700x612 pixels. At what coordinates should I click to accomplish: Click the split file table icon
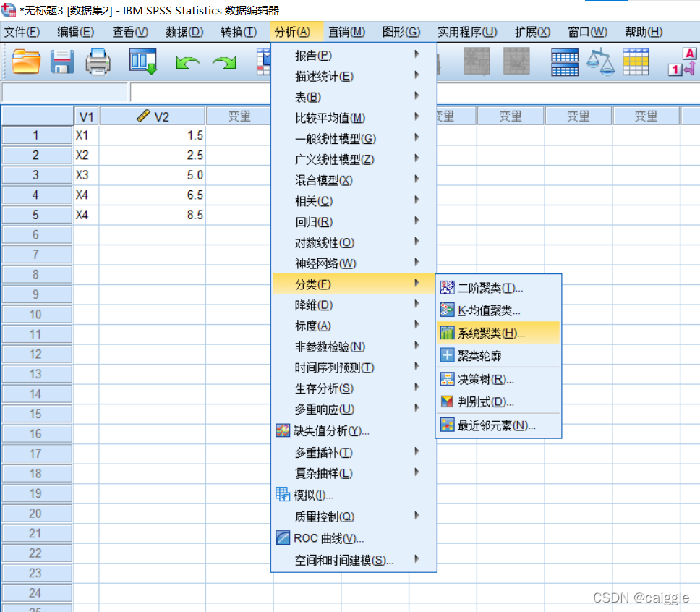(x=565, y=62)
